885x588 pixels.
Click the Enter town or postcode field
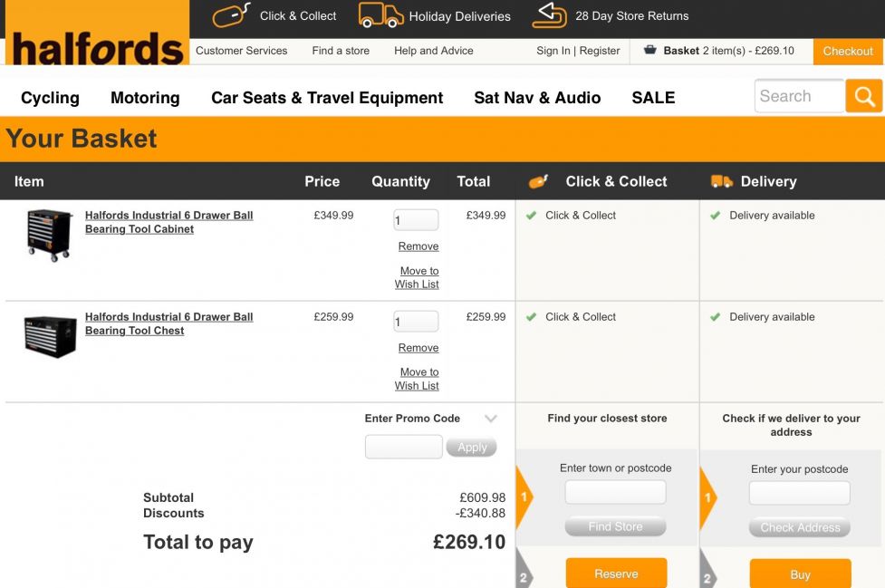[x=615, y=493]
